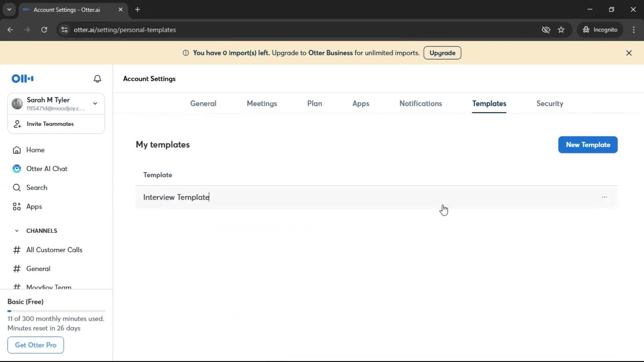Click the Home house icon
Screen dimensions: 644x362
click(17, 150)
